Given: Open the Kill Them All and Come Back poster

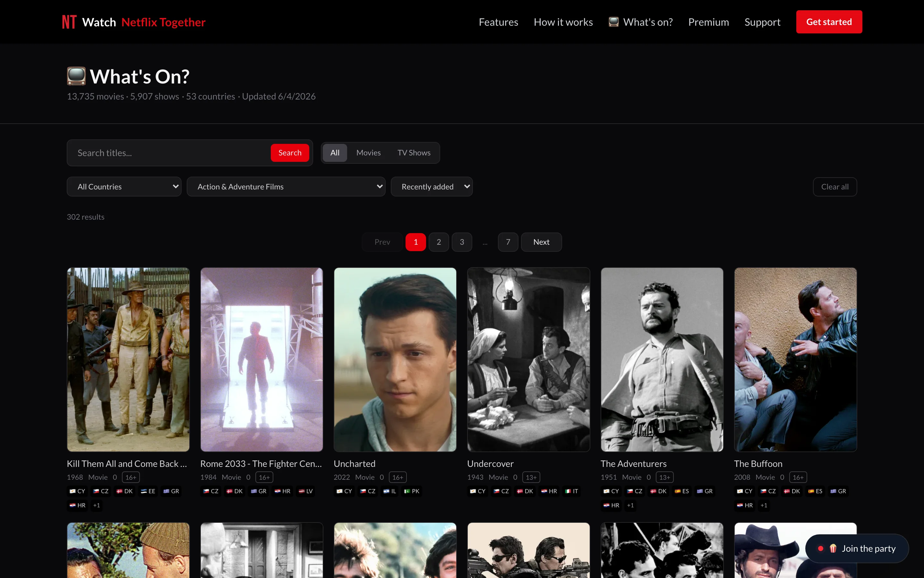Looking at the screenshot, I should point(128,359).
